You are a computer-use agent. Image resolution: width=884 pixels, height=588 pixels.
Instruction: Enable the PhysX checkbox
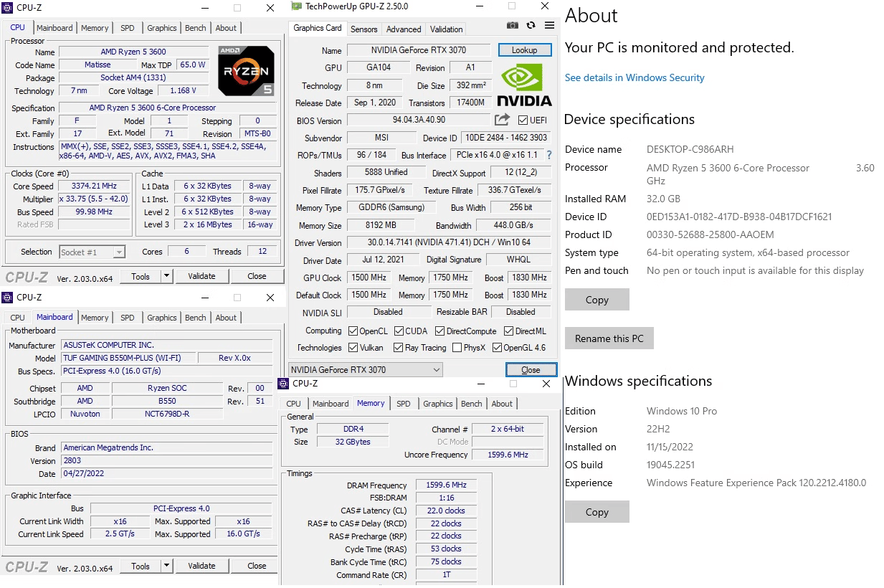click(457, 348)
